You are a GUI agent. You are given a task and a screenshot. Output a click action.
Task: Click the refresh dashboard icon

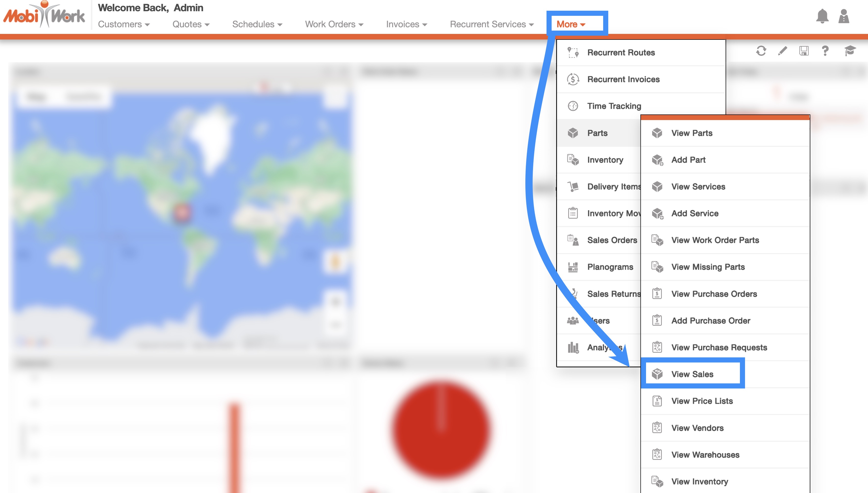tap(761, 51)
